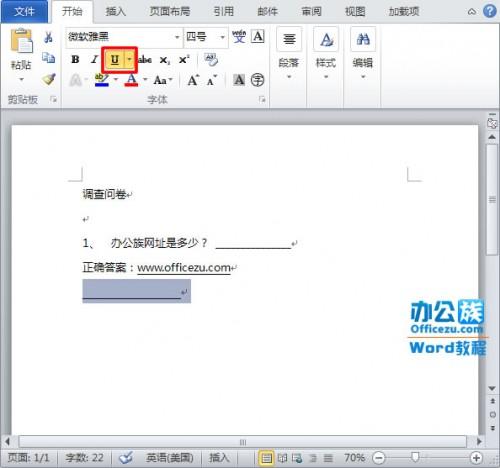The width and height of the screenshot is (500, 468).
Task: Click the language 英语(美国) indicator
Action: point(170,458)
